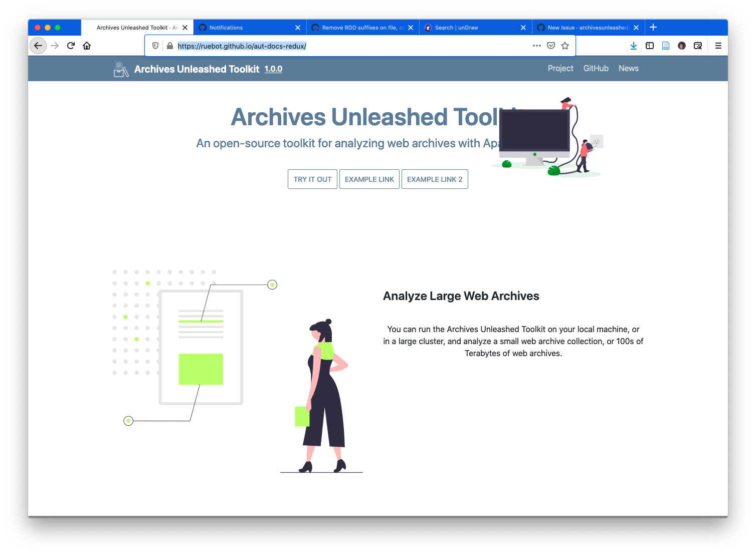Open Project in site navigation
Viewport: 756px width, 555px height.
point(560,69)
